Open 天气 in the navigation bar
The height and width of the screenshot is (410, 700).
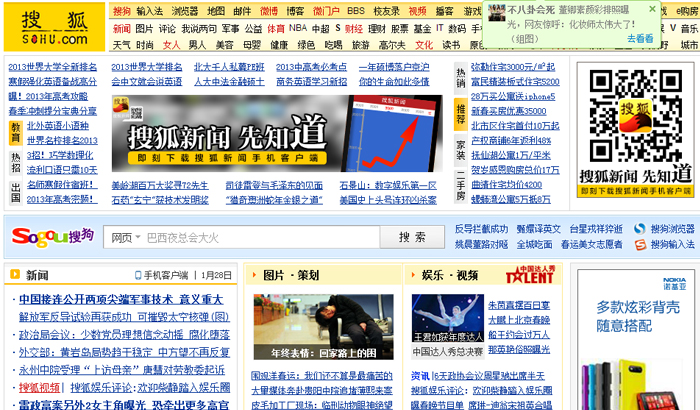point(121,45)
